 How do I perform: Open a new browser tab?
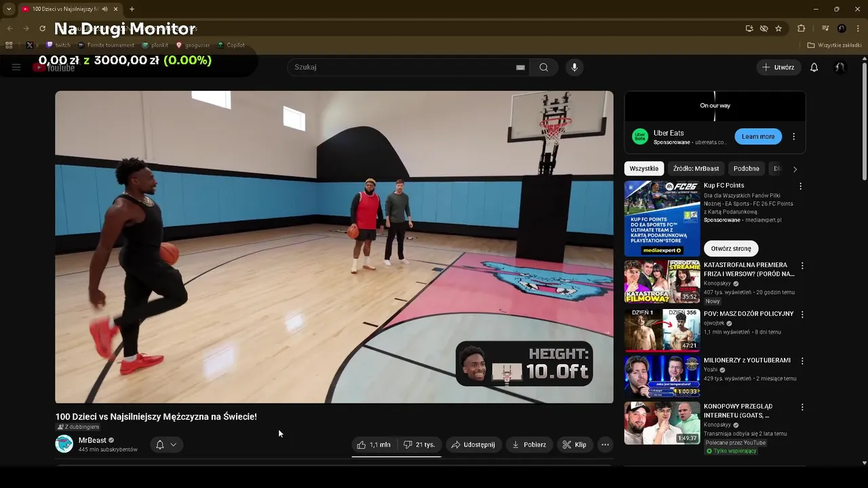coord(132,9)
